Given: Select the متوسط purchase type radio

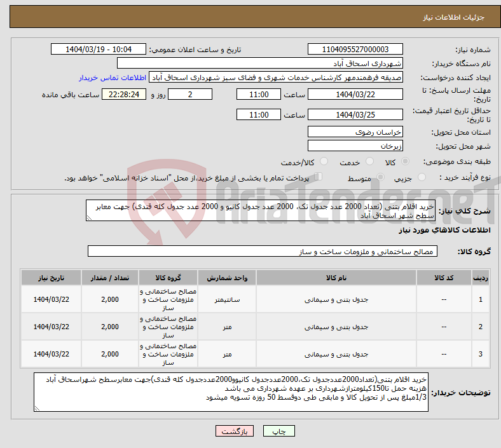Looking at the screenshot, I should click(380, 177).
